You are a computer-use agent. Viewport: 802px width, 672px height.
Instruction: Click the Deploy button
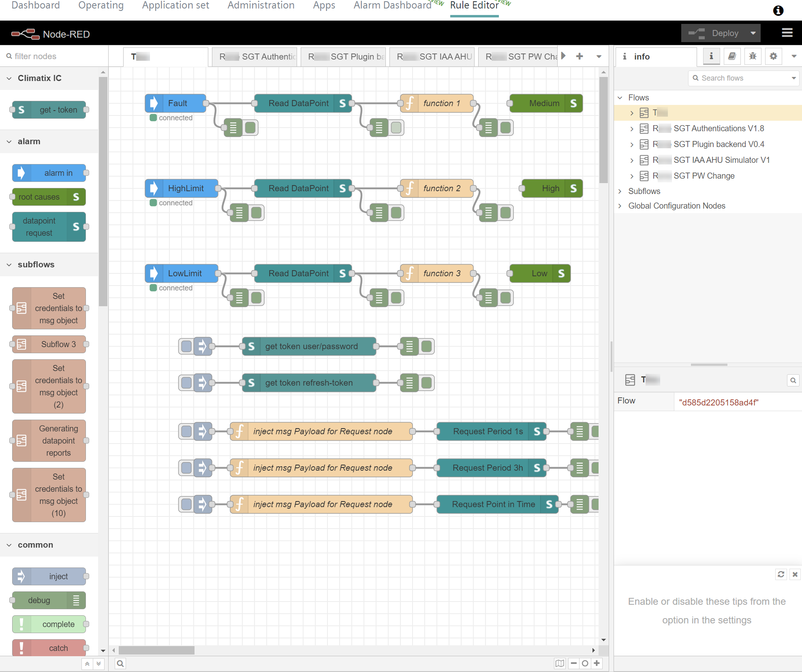tap(714, 33)
